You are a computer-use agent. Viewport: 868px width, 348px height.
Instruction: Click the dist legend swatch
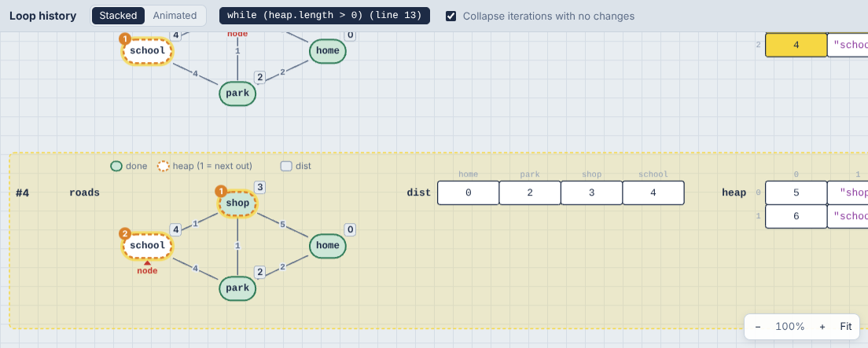[286, 166]
